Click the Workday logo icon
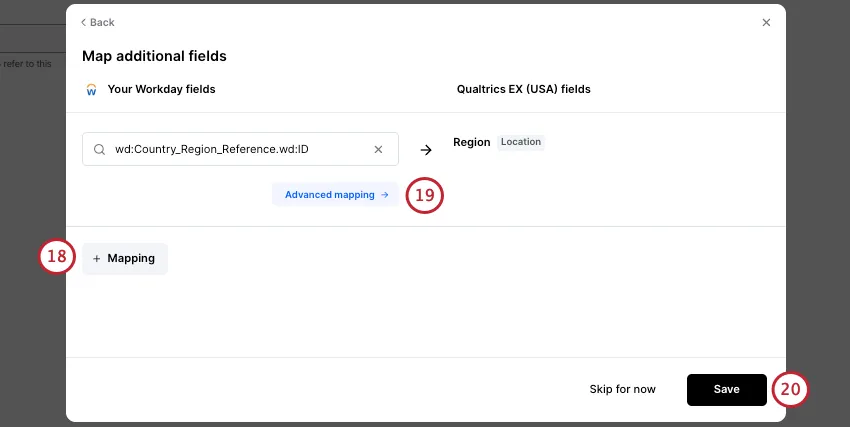Screen dimensions: 850x427 coord(91,89)
